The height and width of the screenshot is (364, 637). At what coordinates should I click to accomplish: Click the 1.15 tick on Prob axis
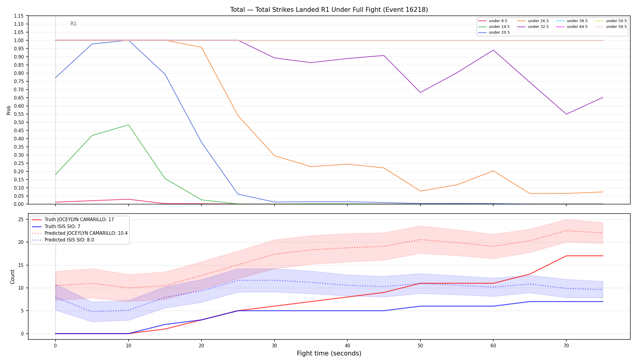point(19,16)
